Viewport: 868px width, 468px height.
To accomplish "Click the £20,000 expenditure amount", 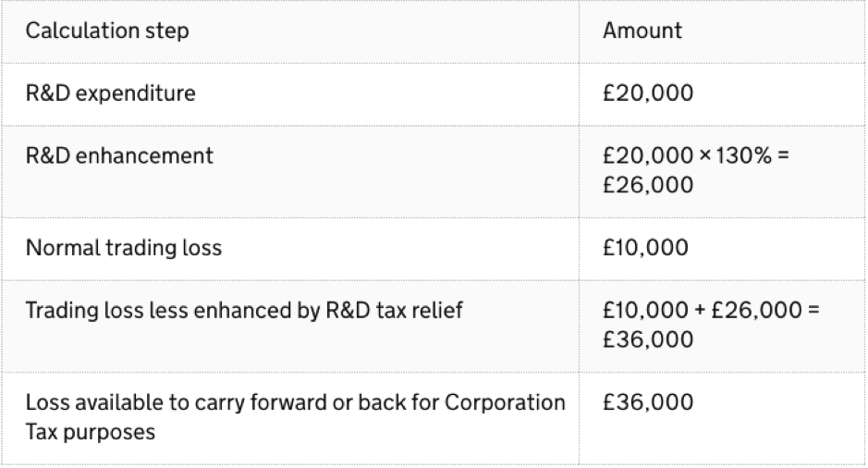I will click(648, 93).
